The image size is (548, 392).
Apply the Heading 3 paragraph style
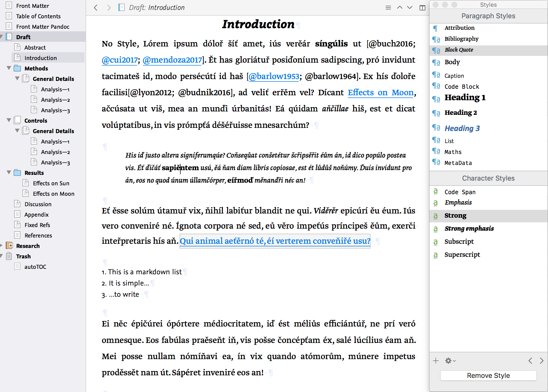point(462,128)
